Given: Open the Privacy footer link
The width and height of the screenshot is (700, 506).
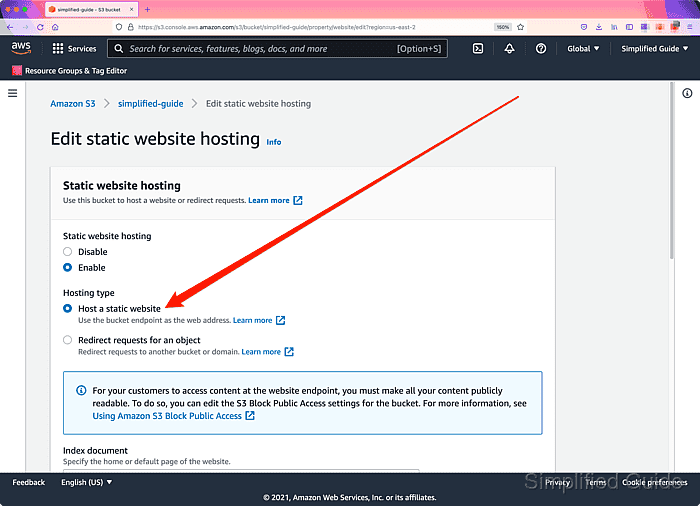Looking at the screenshot, I should pyautogui.click(x=558, y=482).
